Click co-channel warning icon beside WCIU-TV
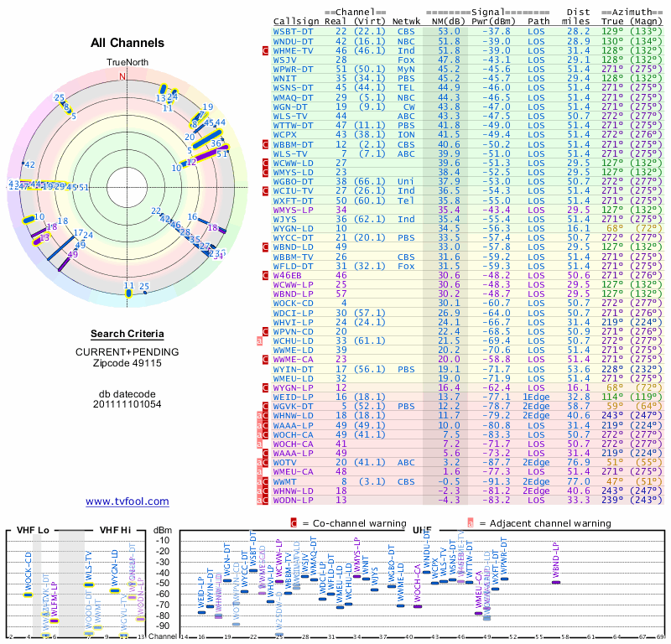The width and height of the screenshot is (671, 644). click(x=265, y=191)
